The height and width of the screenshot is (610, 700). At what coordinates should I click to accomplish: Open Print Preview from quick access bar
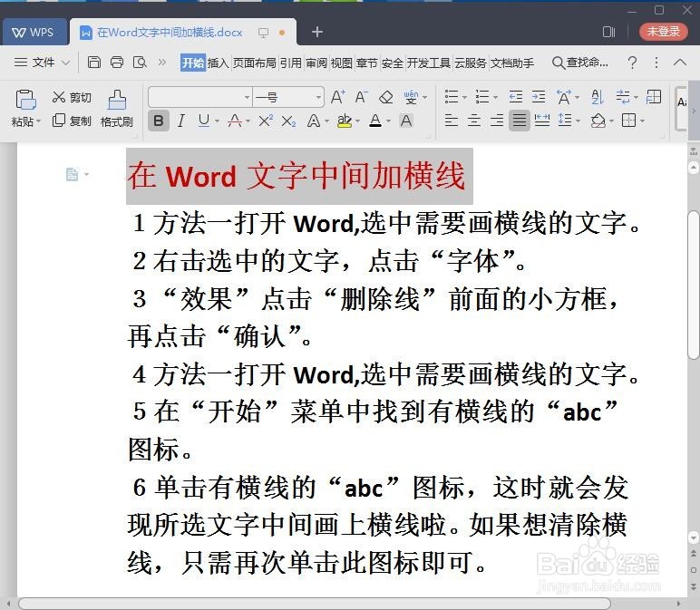click(141, 62)
